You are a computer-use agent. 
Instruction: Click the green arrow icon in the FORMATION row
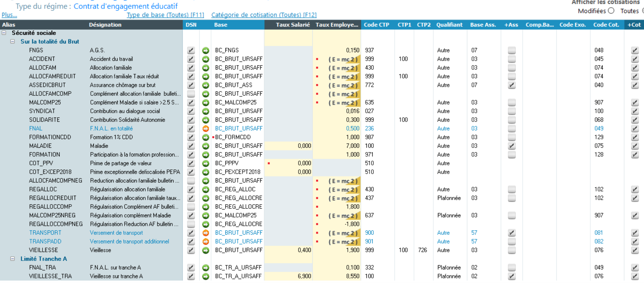pyautogui.click(x=206, y=154)
